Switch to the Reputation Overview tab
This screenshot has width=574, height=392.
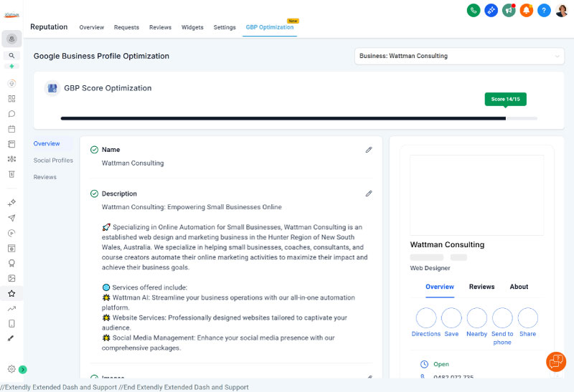click(x=92, y=27)
